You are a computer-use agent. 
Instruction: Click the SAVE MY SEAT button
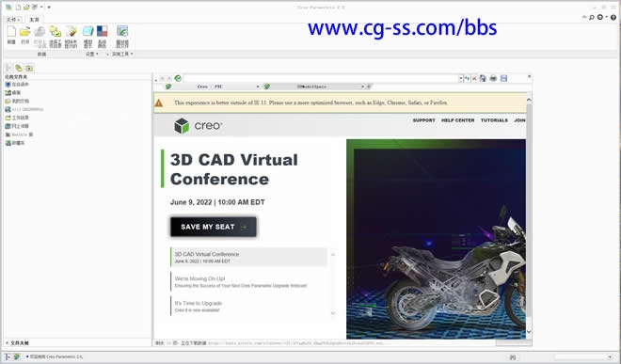pyautogui.click(x=214, y=227)
